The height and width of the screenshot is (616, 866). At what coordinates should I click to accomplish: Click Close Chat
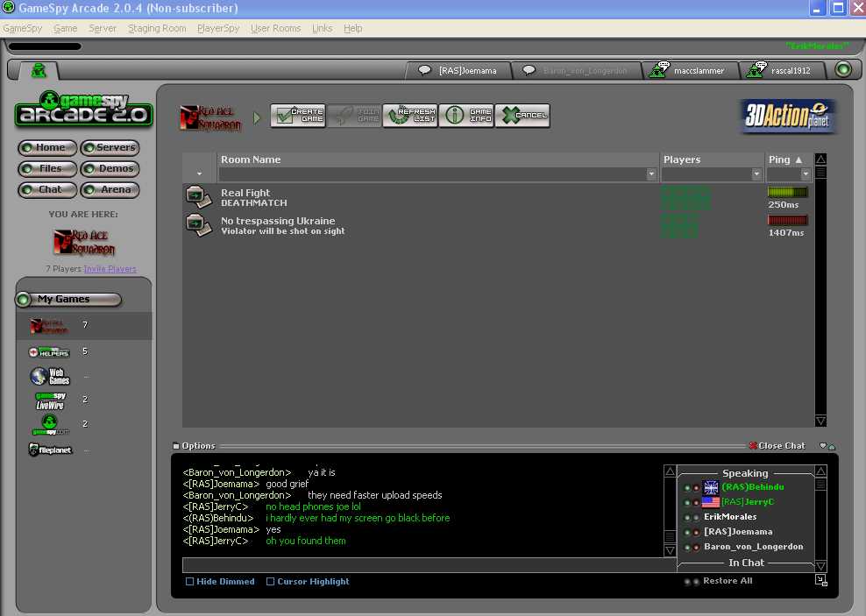tap(777, 445)
